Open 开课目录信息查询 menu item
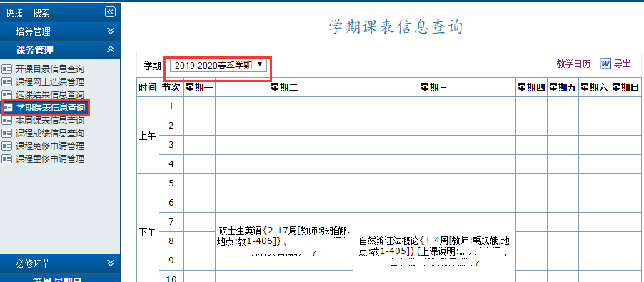Viewport: 644px width, 282px height. click(x=50, y=69)
